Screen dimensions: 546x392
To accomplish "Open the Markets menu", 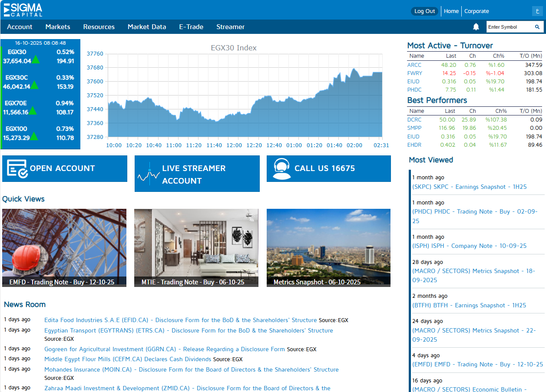I will [x=58, y=27].
